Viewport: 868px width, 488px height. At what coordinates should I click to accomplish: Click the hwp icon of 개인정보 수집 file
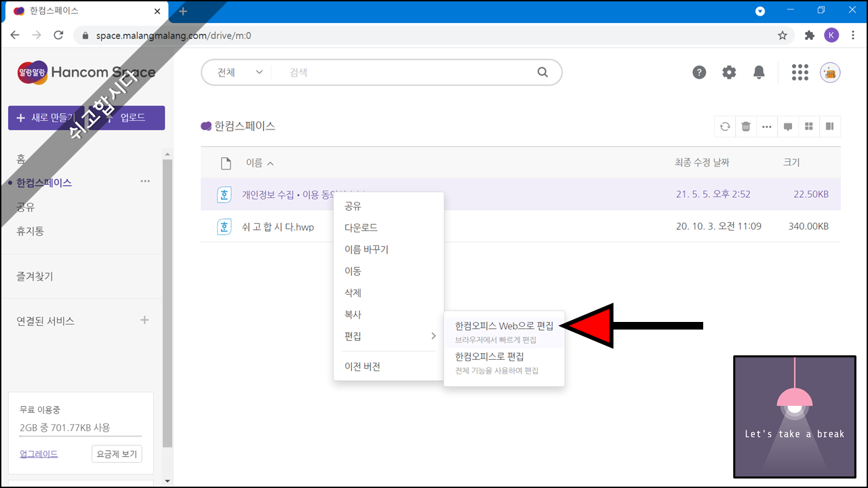click(224, 195)
